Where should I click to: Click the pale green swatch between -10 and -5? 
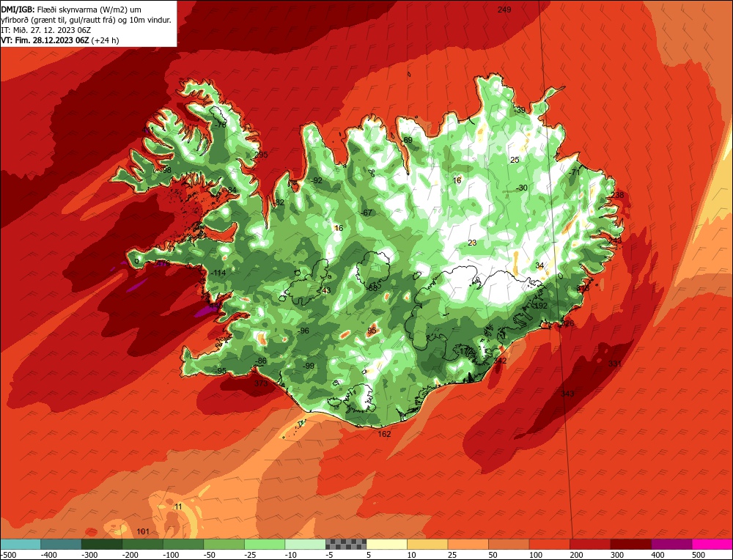click(305, 544)
